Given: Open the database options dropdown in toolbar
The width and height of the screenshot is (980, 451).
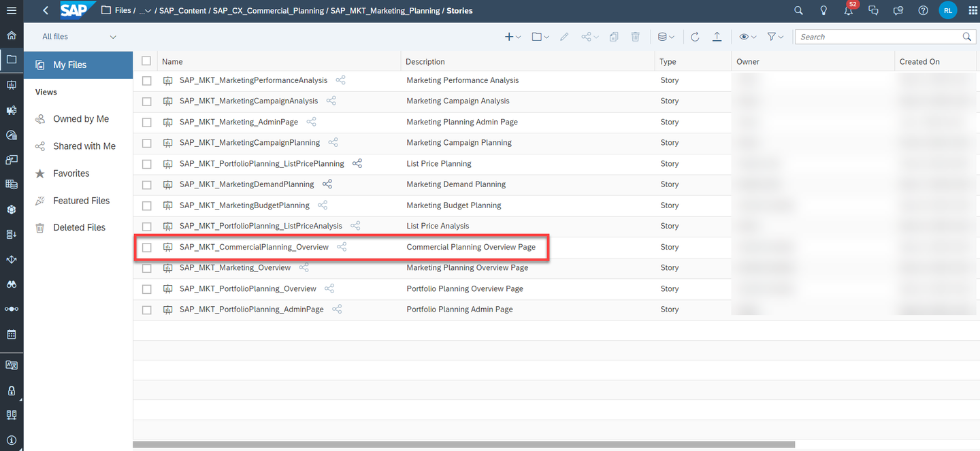Looking at the screenshot, I should (x=666, y=37).
